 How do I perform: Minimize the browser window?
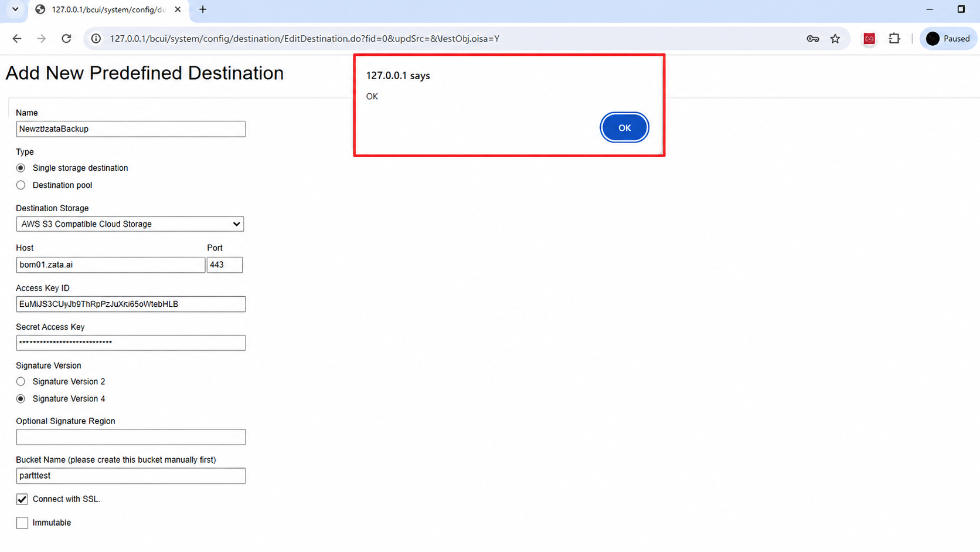point(930,9)
